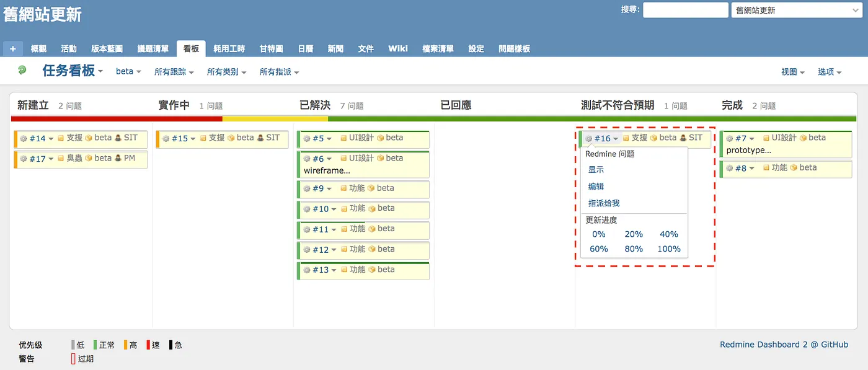This screenshot has width=868, height=370.
Task: Switch to the 耗用工時 tab
Action: [229, 48]
